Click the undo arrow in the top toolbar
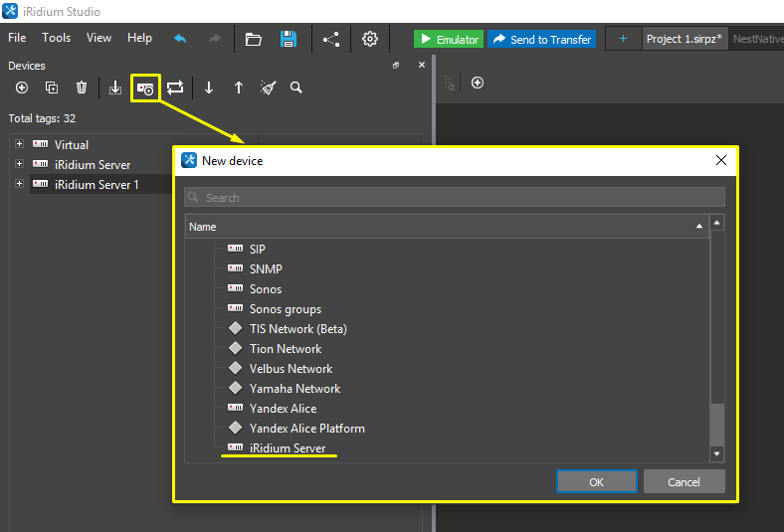The height and width of the screenshot is (532, 784). [x=180, y=39]
